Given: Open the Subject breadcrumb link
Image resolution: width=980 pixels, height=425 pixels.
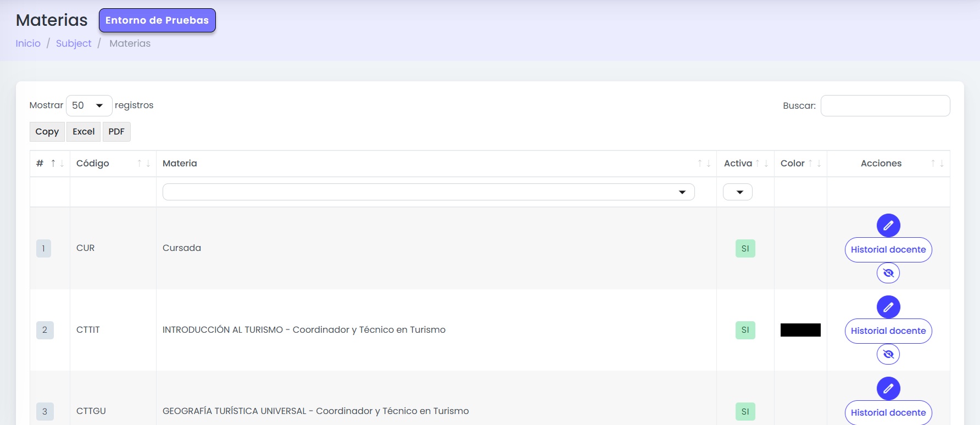Looking at the screenshot, I should point(74,43).
